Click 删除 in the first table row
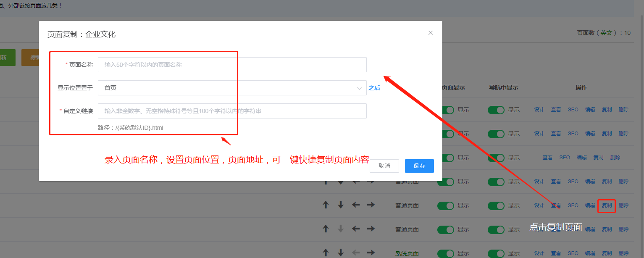 [623, 110]
